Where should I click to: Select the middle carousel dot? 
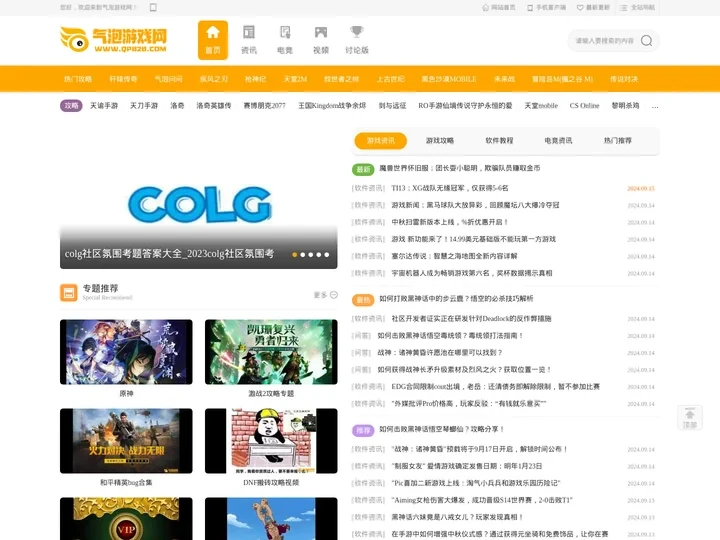point(310,254)
